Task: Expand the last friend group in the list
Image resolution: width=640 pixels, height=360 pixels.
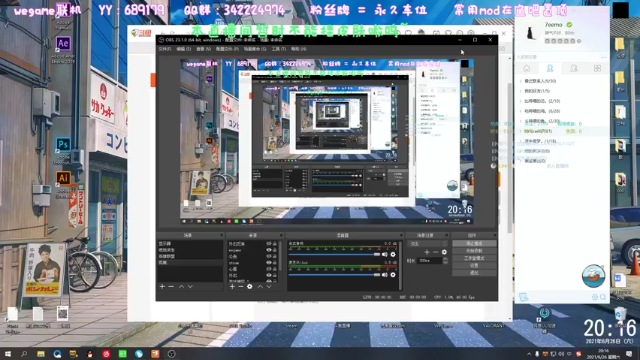Action: coord(521,161)
